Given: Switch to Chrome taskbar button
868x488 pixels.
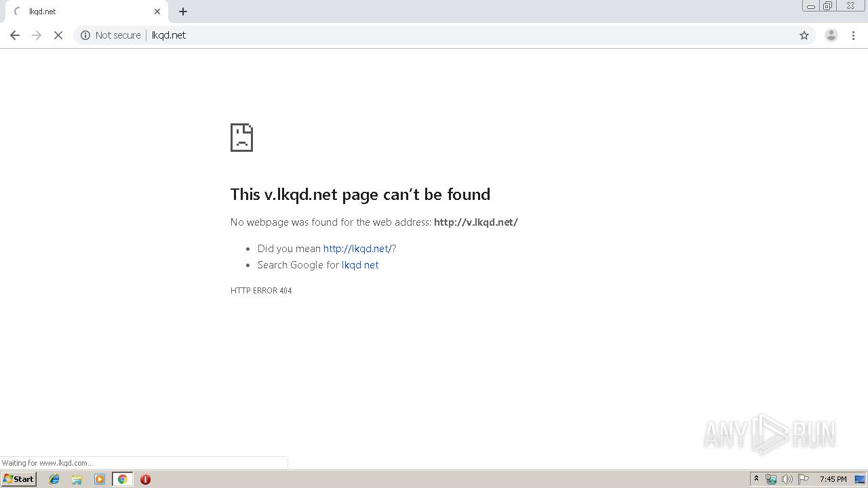Looking at the screenshot, I should point(122,479).
